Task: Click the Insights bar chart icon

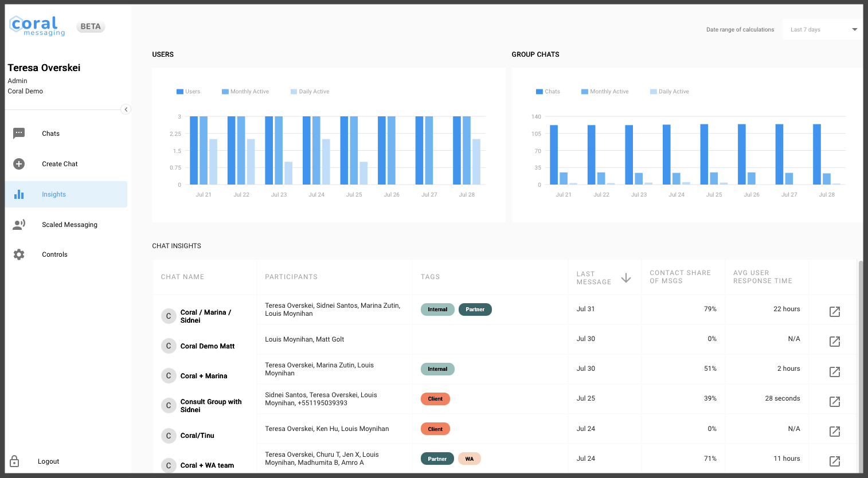Action: (19, 194)
